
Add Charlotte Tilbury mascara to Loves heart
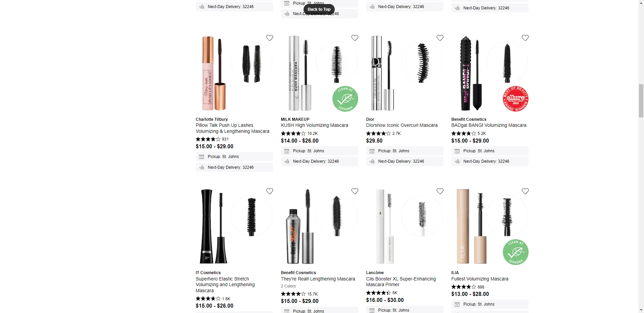pos(269,38)
